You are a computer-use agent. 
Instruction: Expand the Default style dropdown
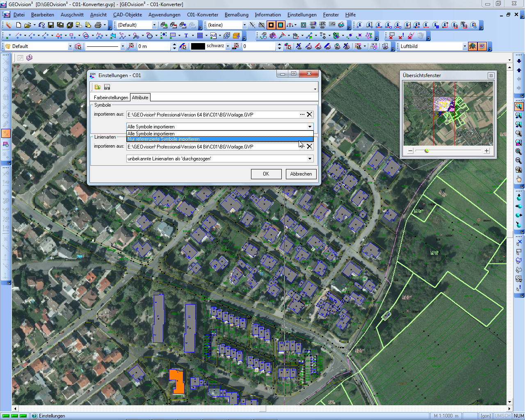coord(70,46)
